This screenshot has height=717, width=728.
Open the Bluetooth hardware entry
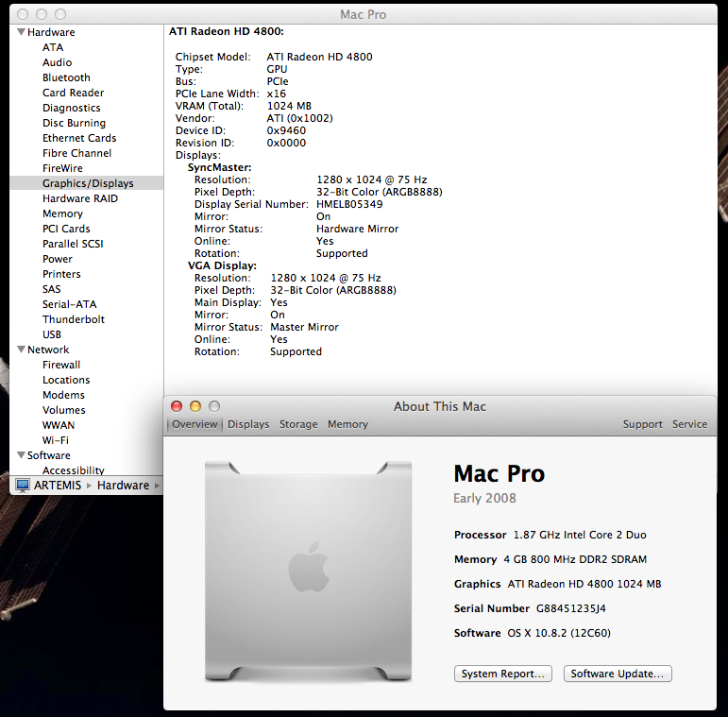click(66, 77)
